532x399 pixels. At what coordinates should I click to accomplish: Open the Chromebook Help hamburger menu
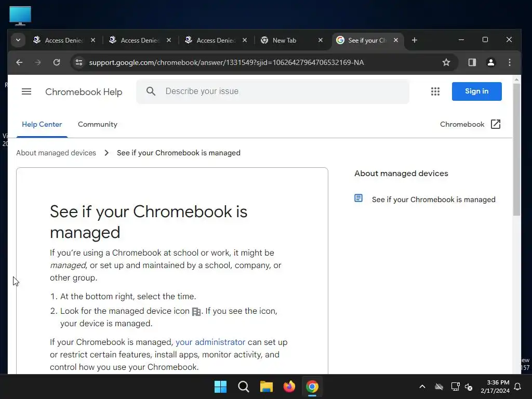pos(26,91)
